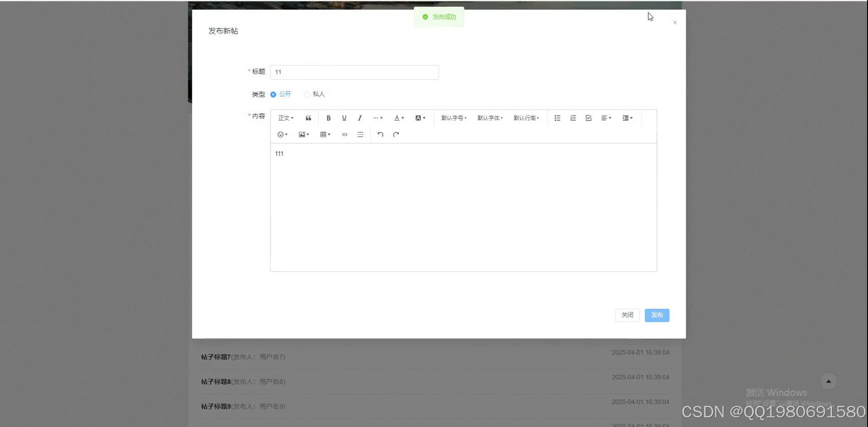Click the 标题 title input field
This screenshot has height=427, width=868.
click(354, 72)
